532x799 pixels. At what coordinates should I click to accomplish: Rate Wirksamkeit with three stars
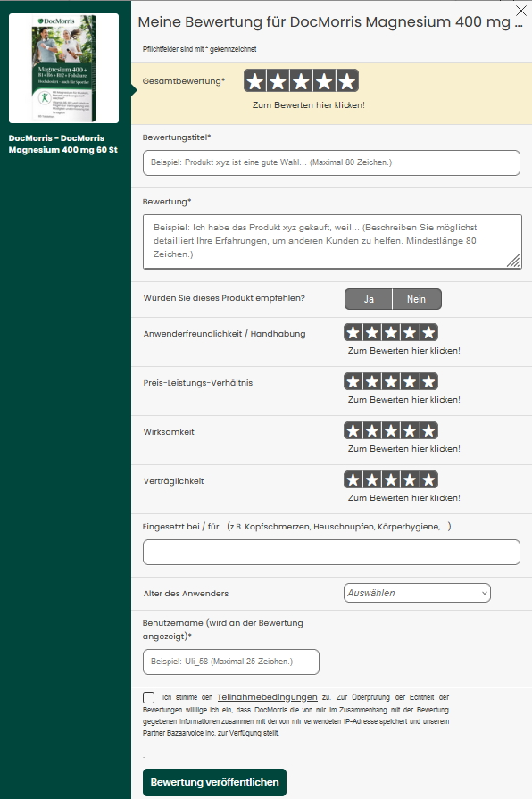(391, 430)
